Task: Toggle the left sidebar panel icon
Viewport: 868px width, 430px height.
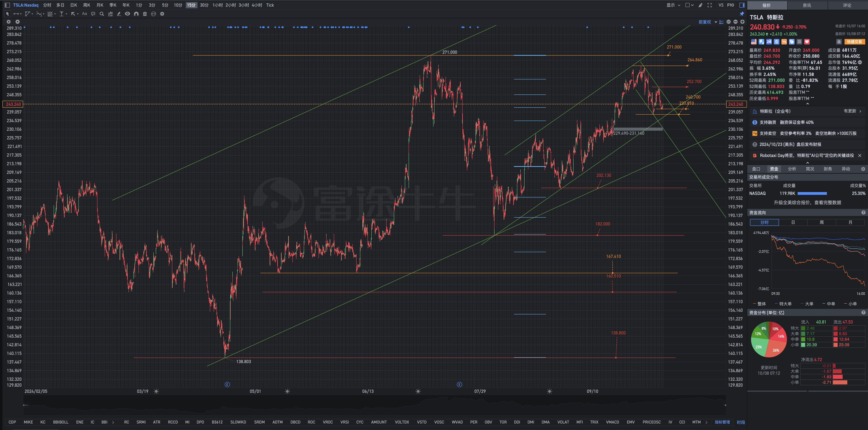Action: coord(7,5)
